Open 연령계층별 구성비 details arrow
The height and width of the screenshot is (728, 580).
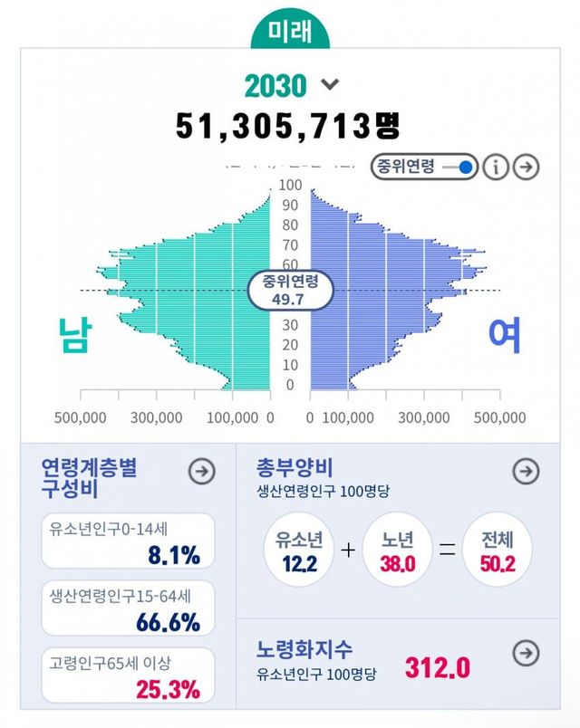tap(201, 471)
